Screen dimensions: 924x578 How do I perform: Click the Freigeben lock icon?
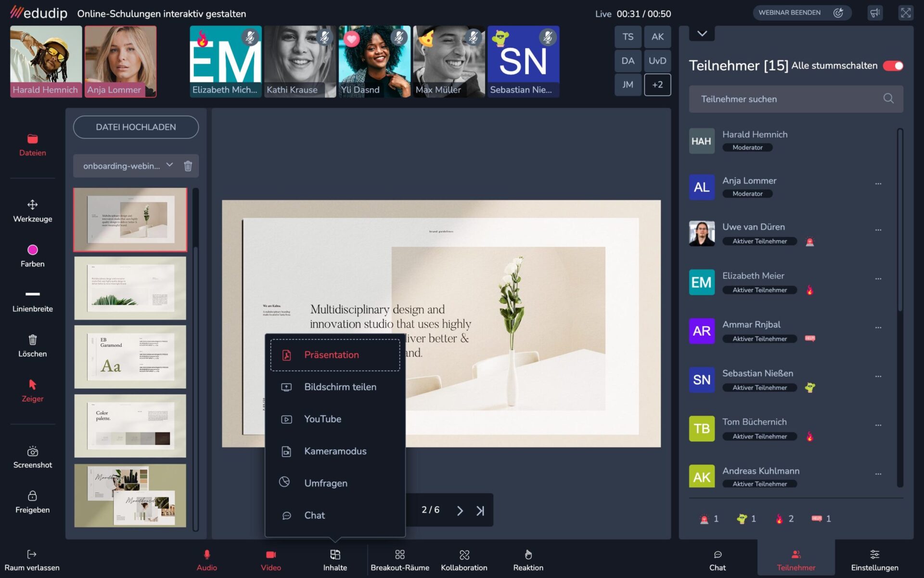click(32, 501)
